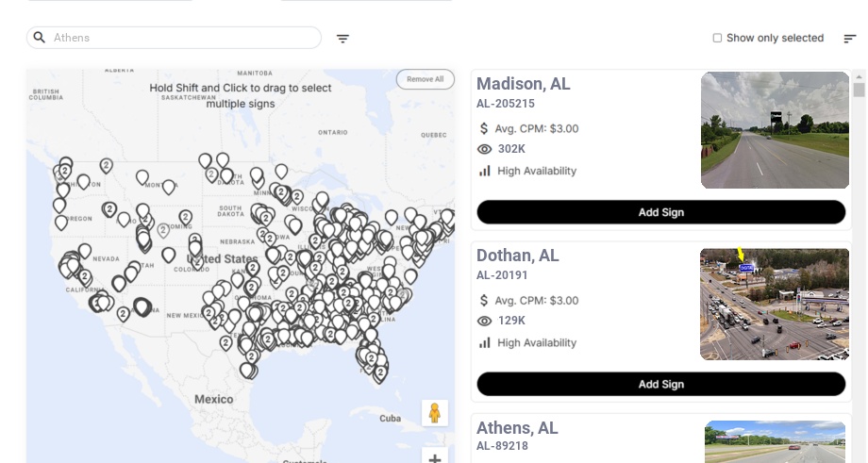The height and width of the screenshot is (463, 868).
Task: Click Dothan availability bars icon
Action: tap(485, 342)
